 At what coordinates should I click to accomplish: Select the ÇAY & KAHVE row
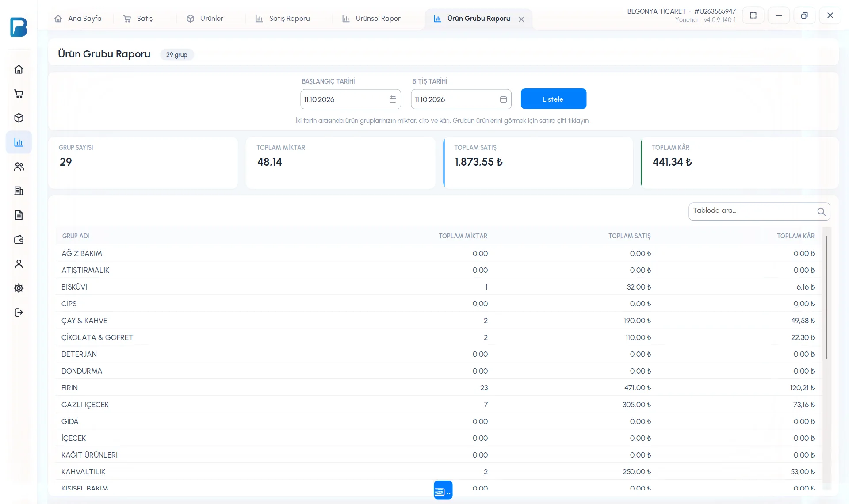pyautogui.click(x=438, y=321)
